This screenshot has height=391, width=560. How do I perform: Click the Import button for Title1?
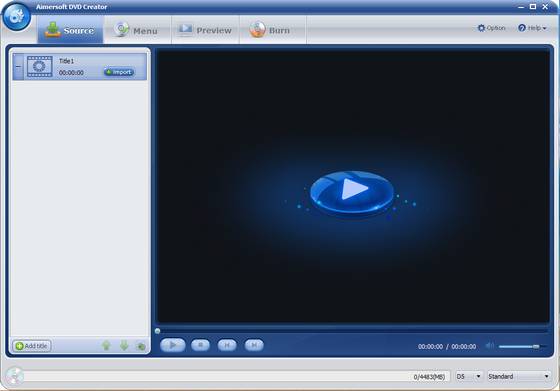[119, 72]
